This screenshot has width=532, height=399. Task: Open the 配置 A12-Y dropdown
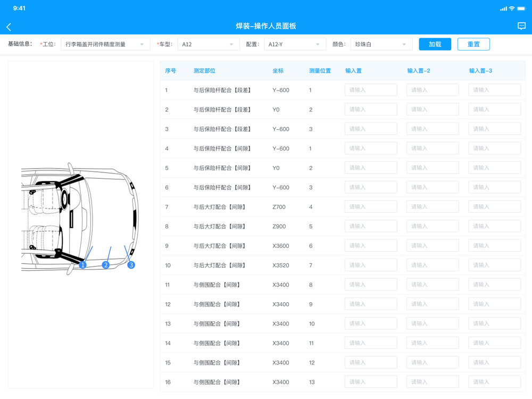point(295,44)
